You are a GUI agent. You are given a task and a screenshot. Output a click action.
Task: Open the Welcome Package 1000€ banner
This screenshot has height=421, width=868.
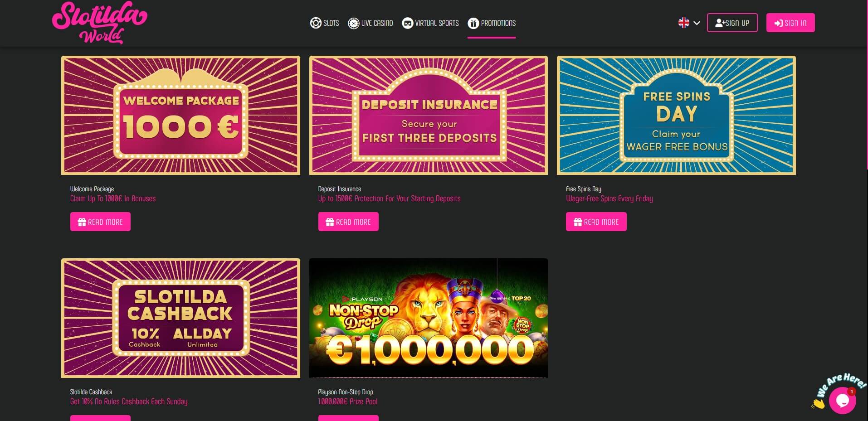[180, 115]
